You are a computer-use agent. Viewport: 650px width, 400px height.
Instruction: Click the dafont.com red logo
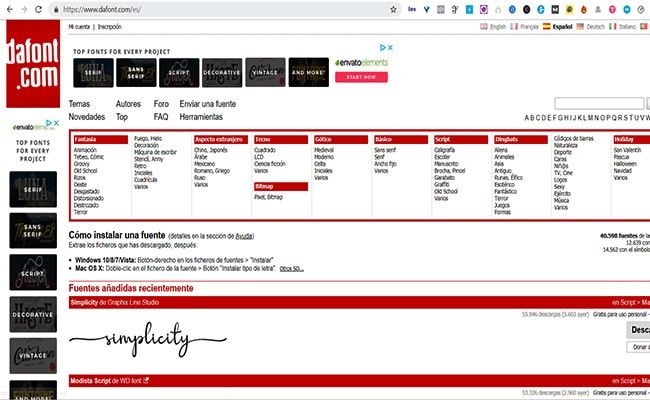pyautogui.click(x=33, y=63)
